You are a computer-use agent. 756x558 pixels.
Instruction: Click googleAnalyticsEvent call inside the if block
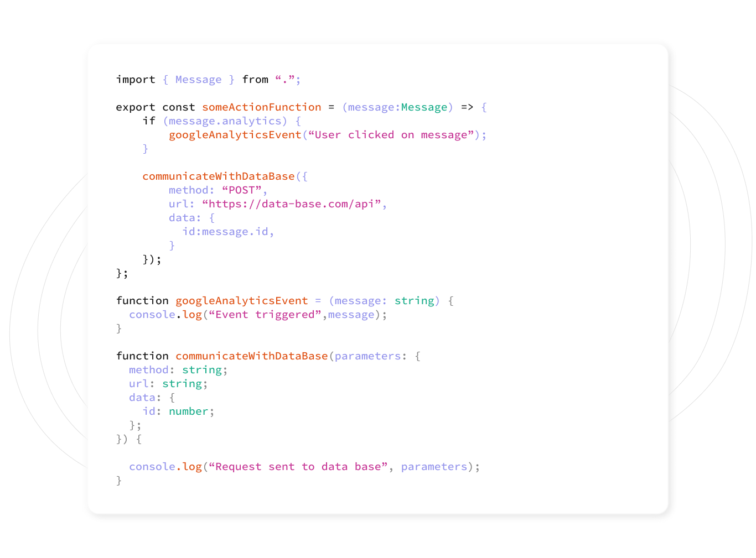pos(235,135)
